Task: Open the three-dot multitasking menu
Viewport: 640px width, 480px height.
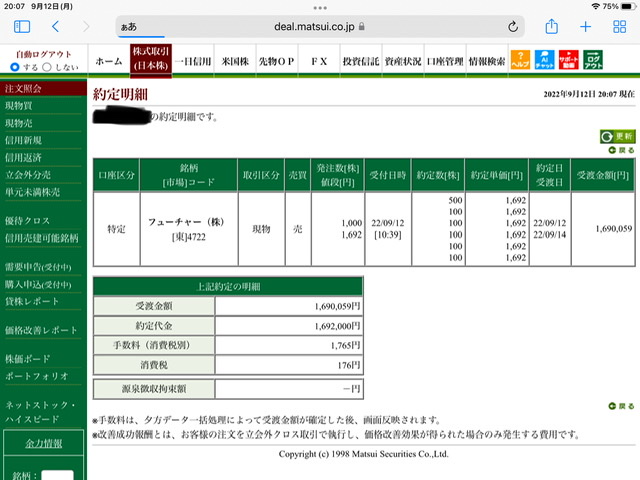Action: (320, 8)
